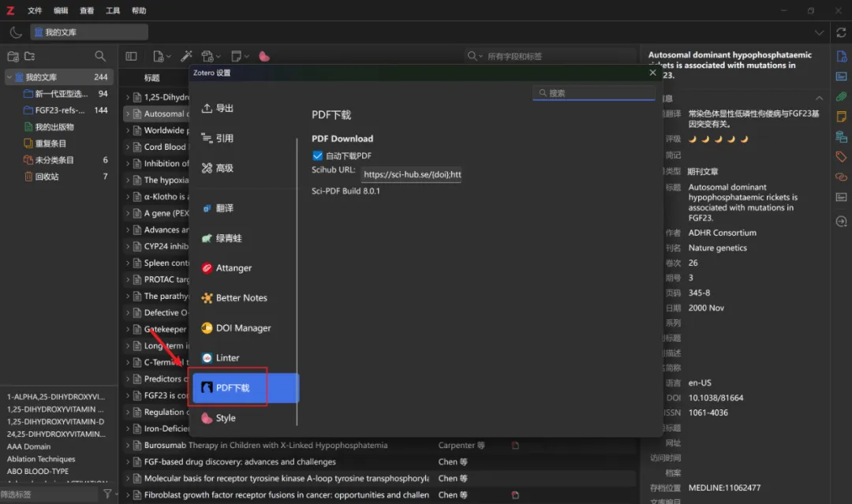Click the new note toolbar icon
The image size is (852, 504).
(x=240, y=56)
